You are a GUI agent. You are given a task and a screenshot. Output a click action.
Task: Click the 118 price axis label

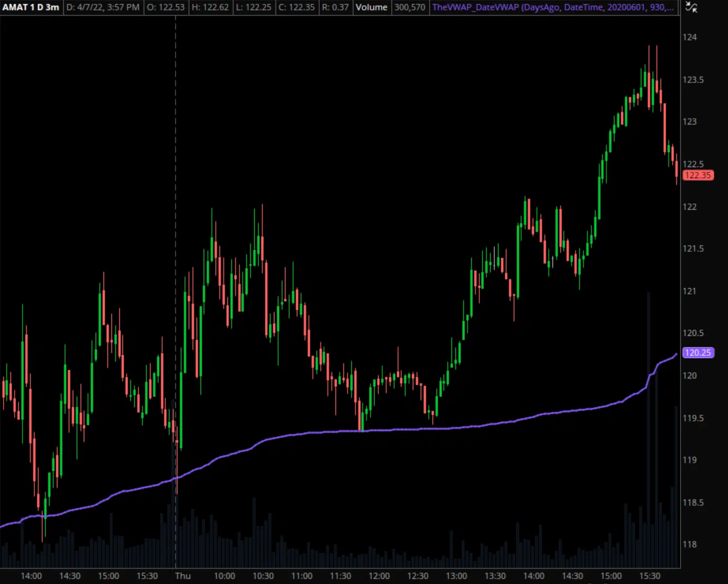tap(690, 545)
